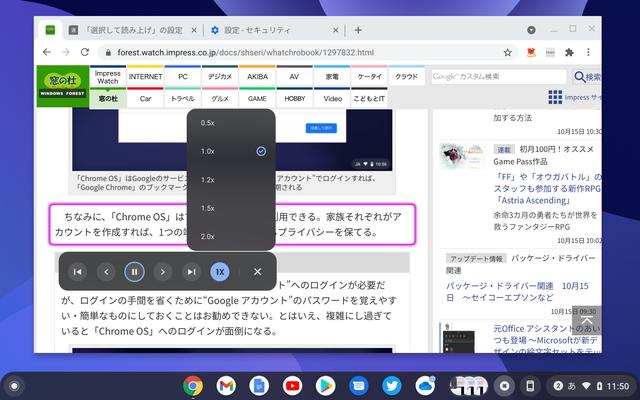Choose 2.0x reading speed
The width and height of the screenshot is (640, 400).
pos(231,236)
